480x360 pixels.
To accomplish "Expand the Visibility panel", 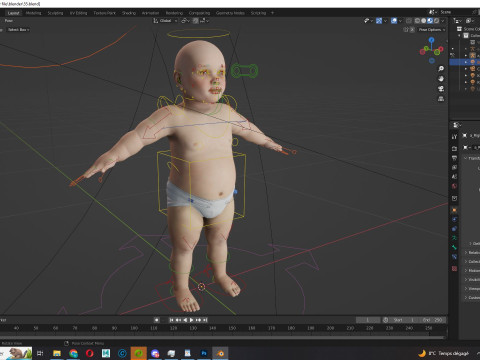I will 472,279.
